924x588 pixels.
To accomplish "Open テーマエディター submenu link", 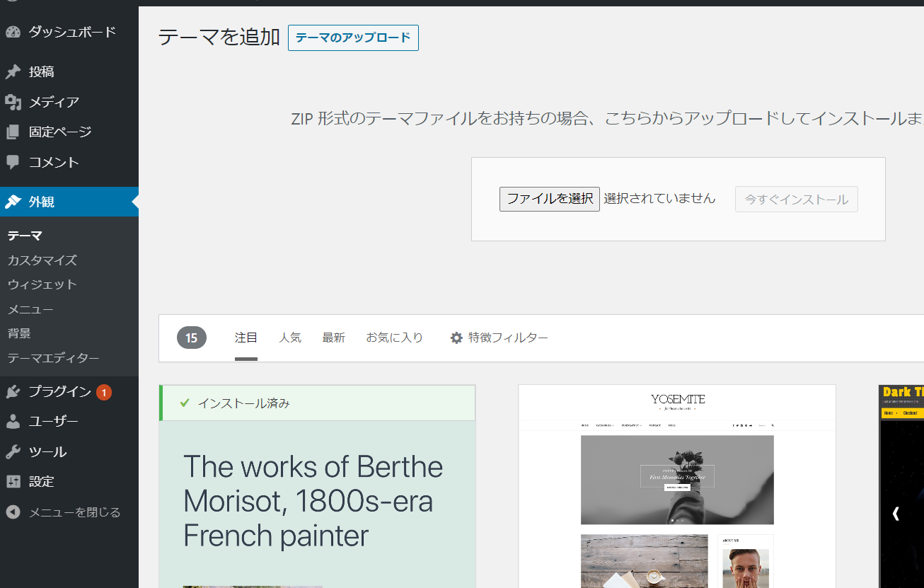I will (53, 358).
